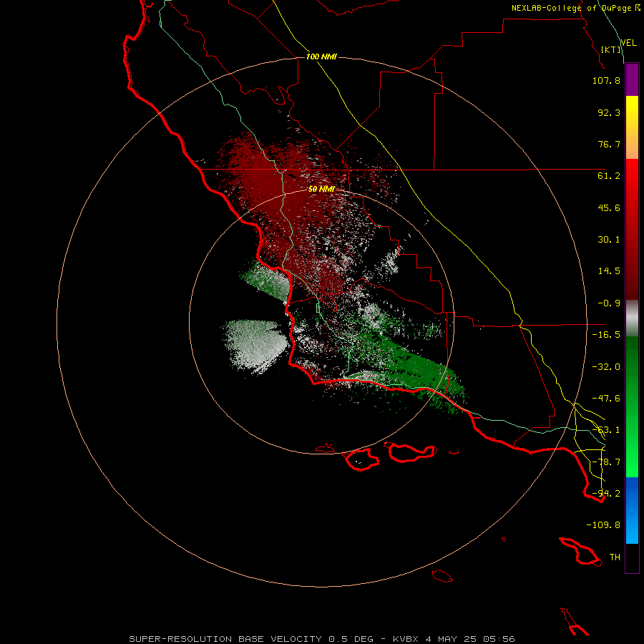Click the -32.0 velocity scale value
The image size is (644, 644).
pyautogui.click(x=606, y=367)
